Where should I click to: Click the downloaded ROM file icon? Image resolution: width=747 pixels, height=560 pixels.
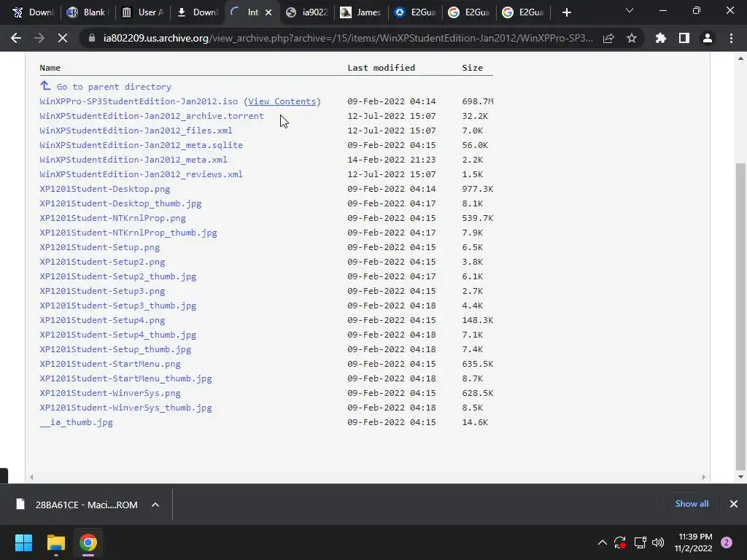20,505
